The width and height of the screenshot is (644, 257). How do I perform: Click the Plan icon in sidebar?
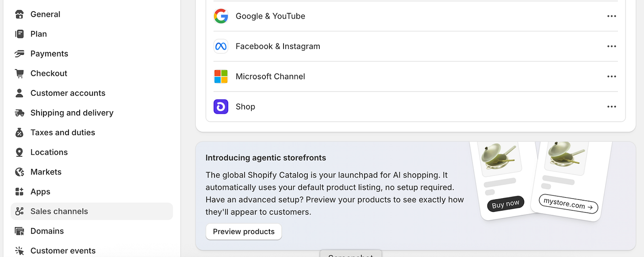tap(19, 34)
